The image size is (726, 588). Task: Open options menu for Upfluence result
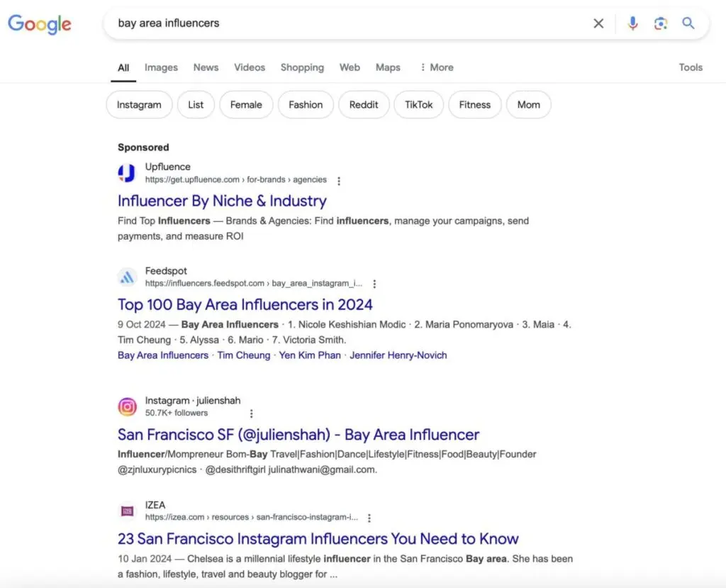pyautogui.click(x=339, y=181)
